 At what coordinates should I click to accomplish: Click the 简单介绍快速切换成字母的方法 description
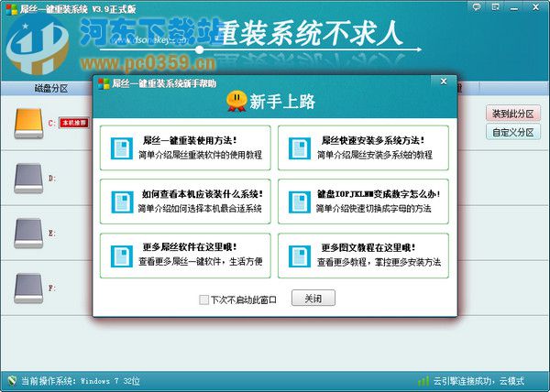pos(374,209)
